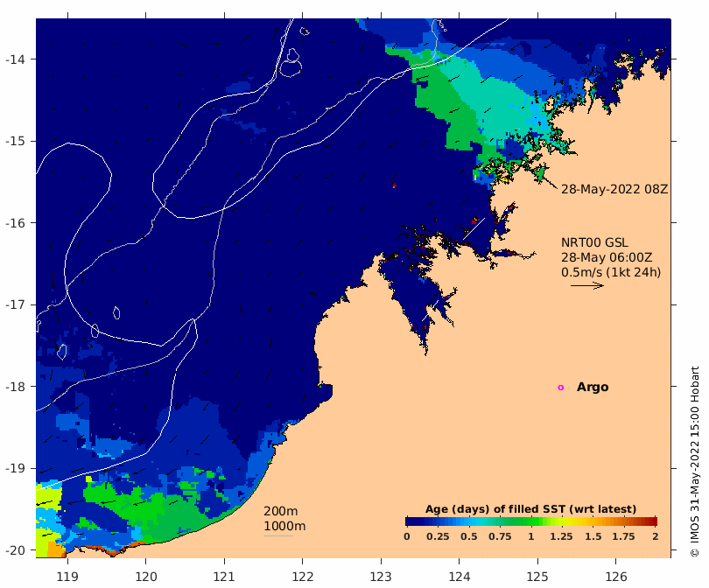Click the '28-May-2022 08Z' timestamp text
This screenshot has width=709, height=588.
pos(614,189)
